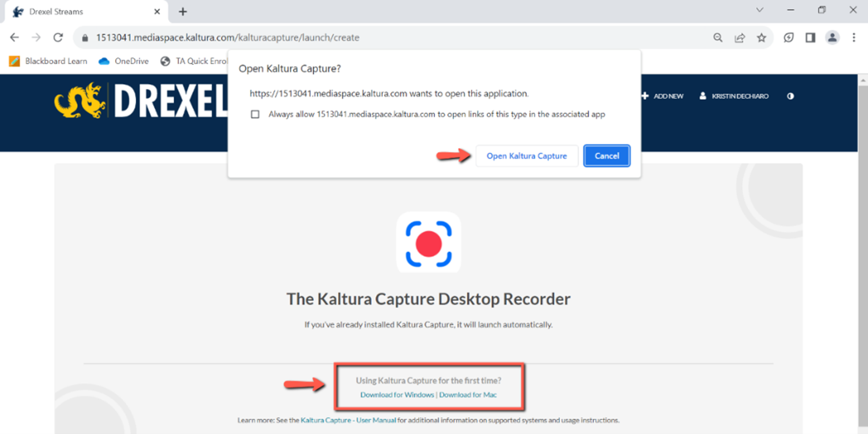
Task: Open tab search chevron in title bar
Action: coord(760,10)
